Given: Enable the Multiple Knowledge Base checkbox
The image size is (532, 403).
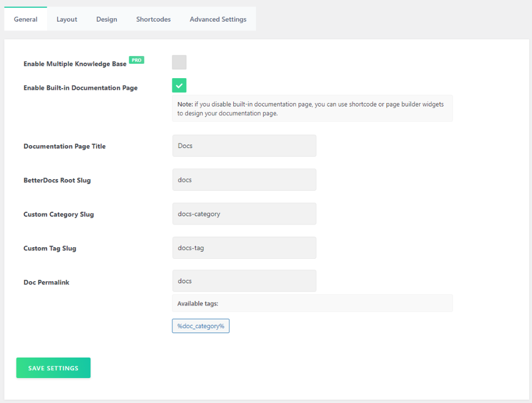Looking at the screenshot, I should tap(179, 63).
